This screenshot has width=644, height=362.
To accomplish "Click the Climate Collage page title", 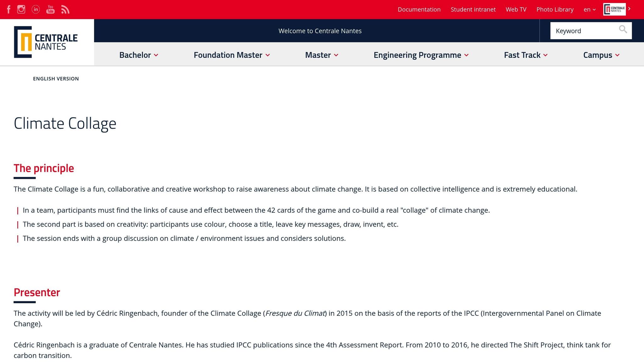I will pyautogui.click(x=65, y=123).
